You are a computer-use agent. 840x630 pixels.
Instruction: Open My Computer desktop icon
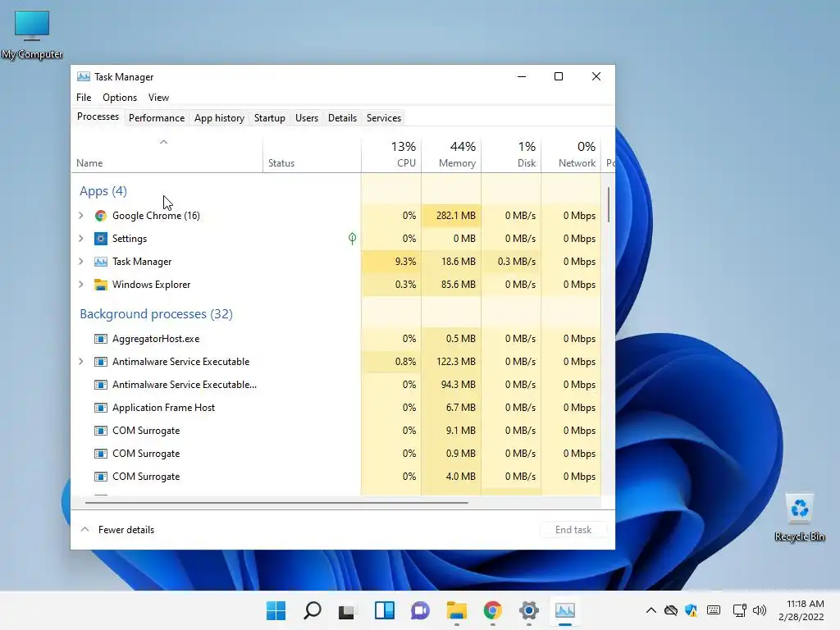coord(32,34)
